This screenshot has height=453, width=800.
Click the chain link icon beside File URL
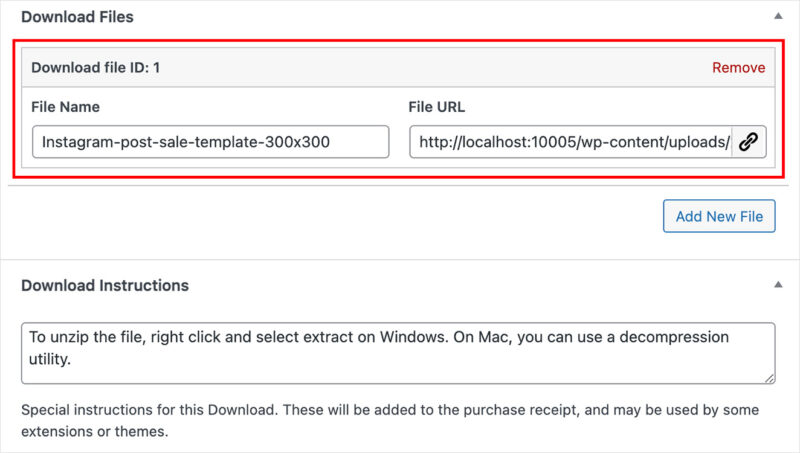[x=748, y=142]
